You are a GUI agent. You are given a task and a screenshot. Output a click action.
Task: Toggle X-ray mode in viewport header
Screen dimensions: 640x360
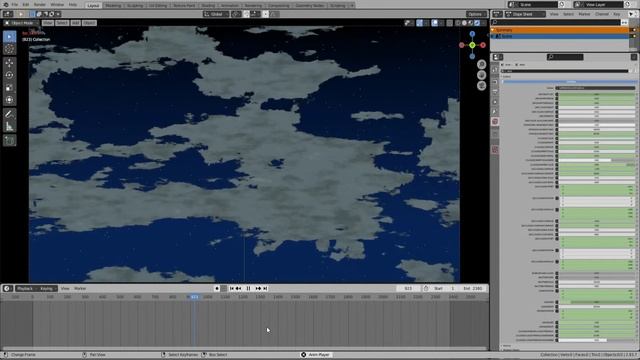tap(449, 23)
